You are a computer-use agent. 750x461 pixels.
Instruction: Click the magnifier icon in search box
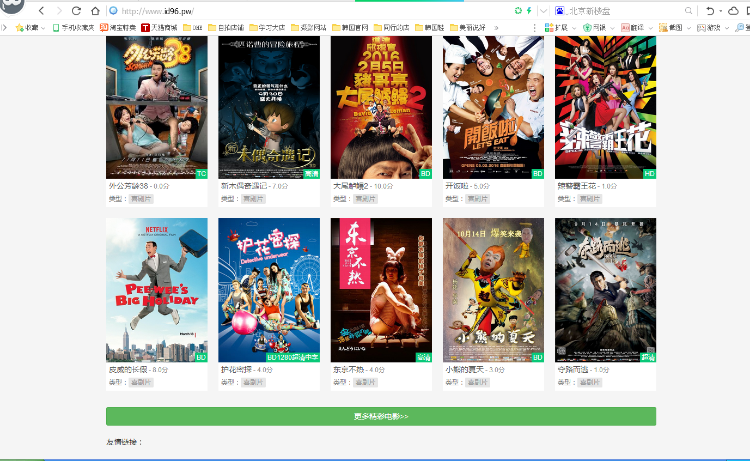[x=688, y=11]
